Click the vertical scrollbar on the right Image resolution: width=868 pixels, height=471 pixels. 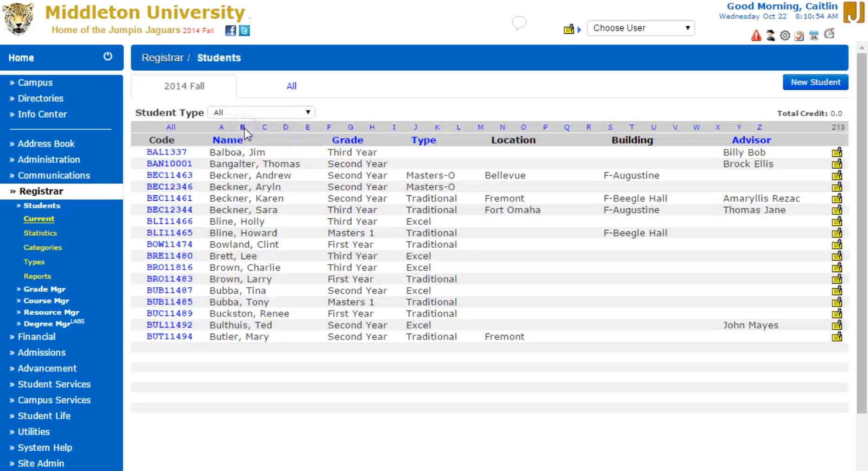click(860, 231)
